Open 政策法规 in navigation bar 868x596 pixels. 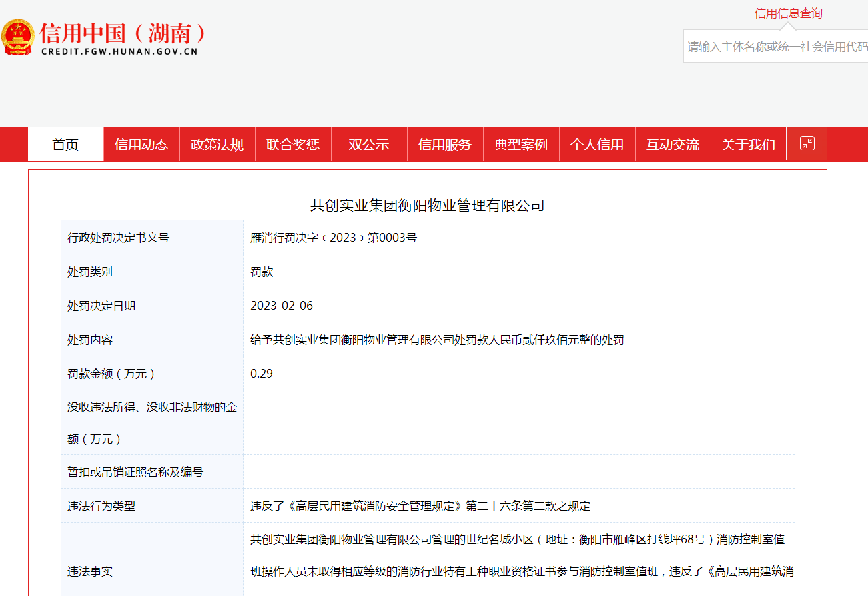coord(217,145)
